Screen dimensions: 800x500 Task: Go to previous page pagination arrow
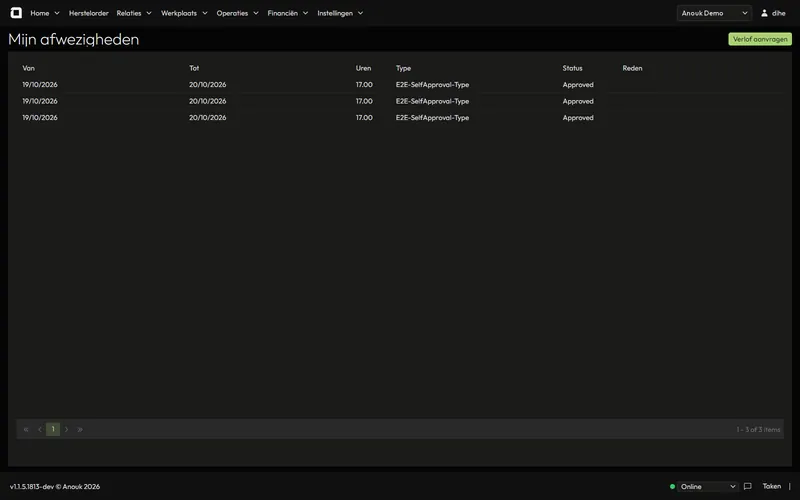coord(40,430)
